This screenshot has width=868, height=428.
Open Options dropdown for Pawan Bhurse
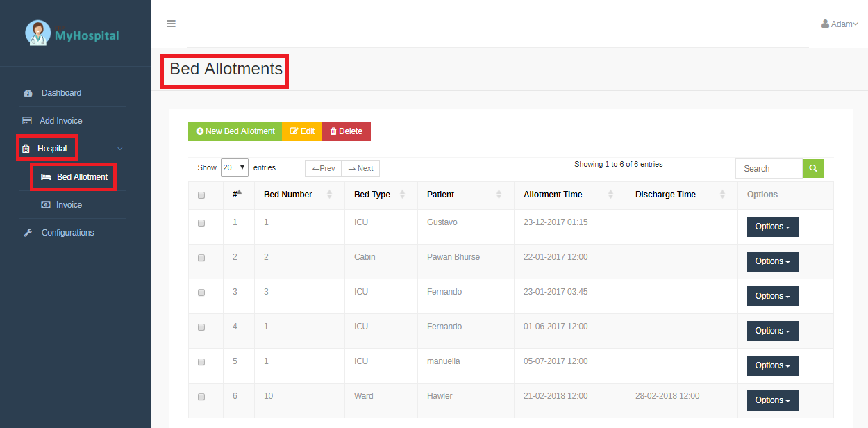(772, 261)
